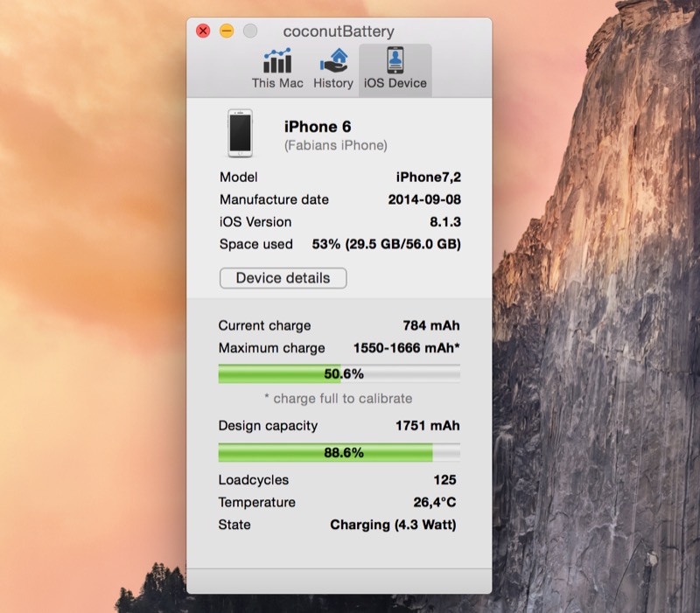
Task: Click the 8.1.3 iOS version value
Action: click(445, 222)
